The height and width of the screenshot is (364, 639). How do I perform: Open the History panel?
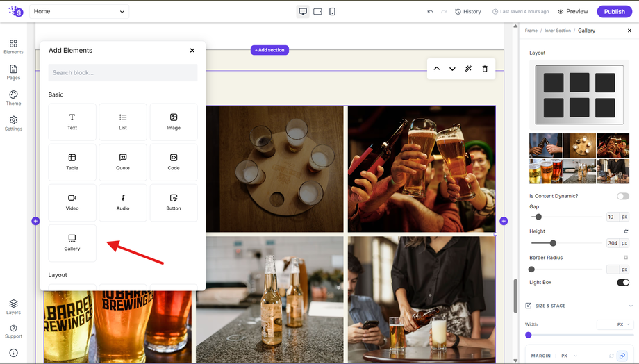468,11
